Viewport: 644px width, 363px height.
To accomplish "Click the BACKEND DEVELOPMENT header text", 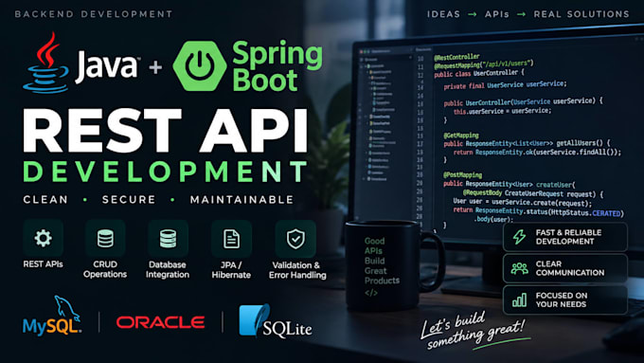I will tap(94, 14).
